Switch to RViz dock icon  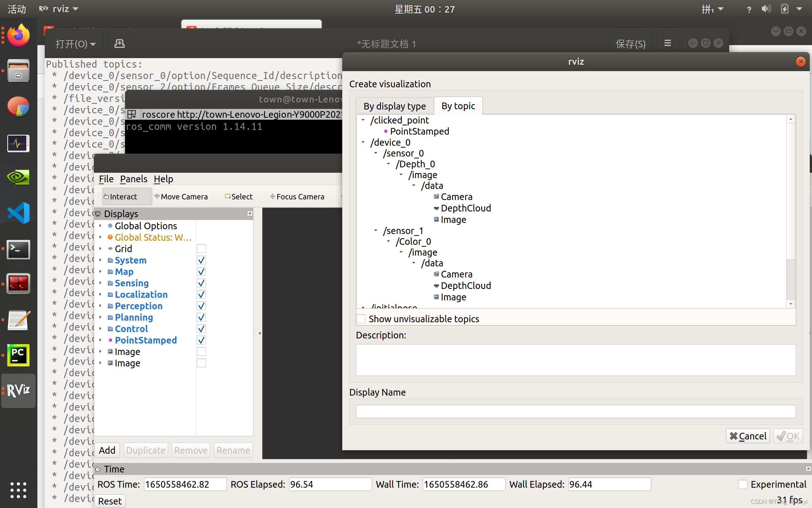[x=18, y=391]
